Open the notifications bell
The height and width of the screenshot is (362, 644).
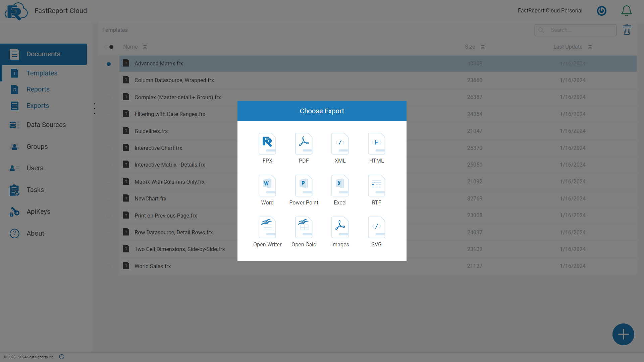pos(626,10)
